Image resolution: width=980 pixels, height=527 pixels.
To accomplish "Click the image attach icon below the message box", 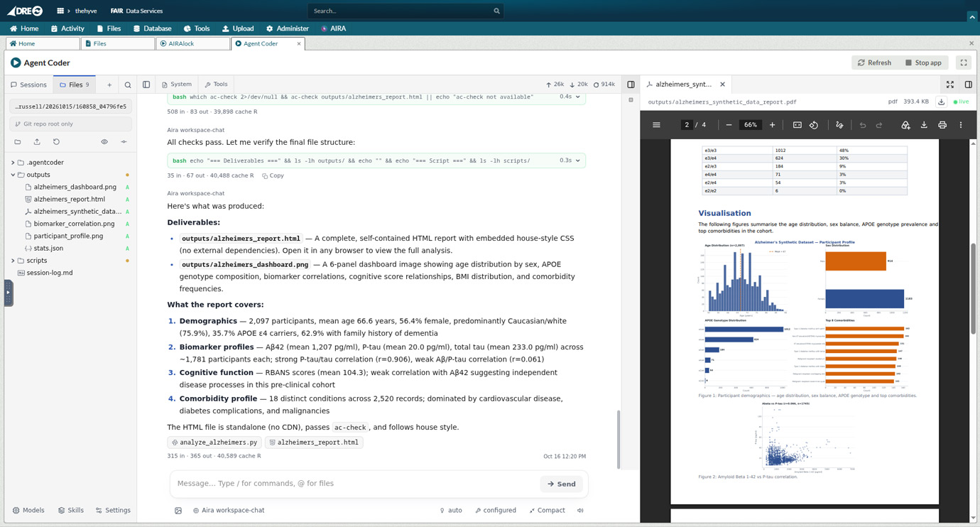I will point(178,510).
